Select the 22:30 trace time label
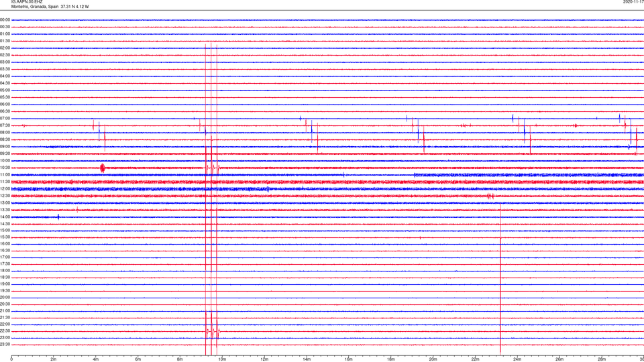 [5, 331]
